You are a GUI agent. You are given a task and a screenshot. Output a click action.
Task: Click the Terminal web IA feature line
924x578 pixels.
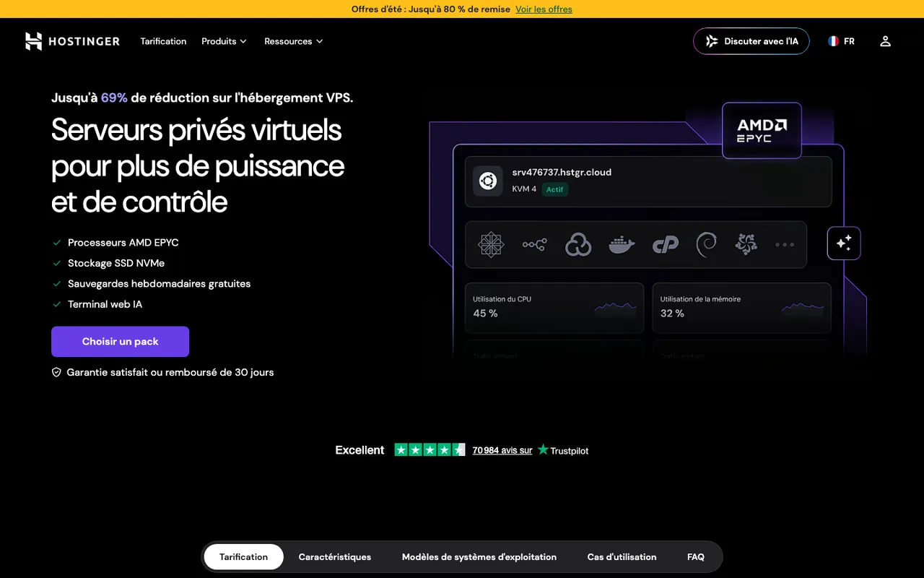click(105, 304)
